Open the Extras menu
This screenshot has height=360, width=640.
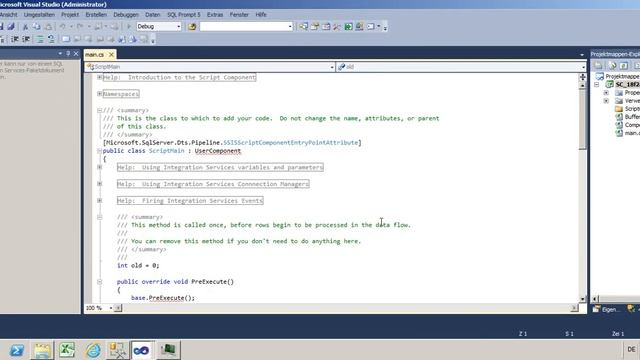[215, 15]
